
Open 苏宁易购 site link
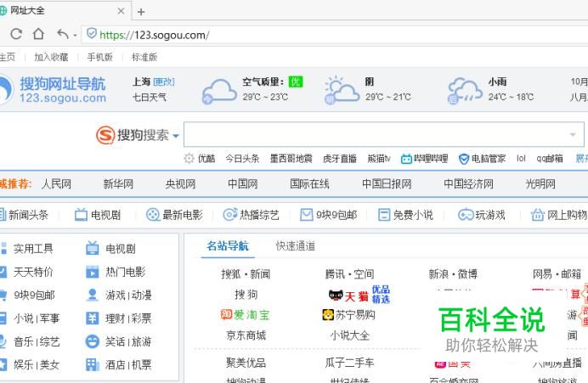pos(348,315)
